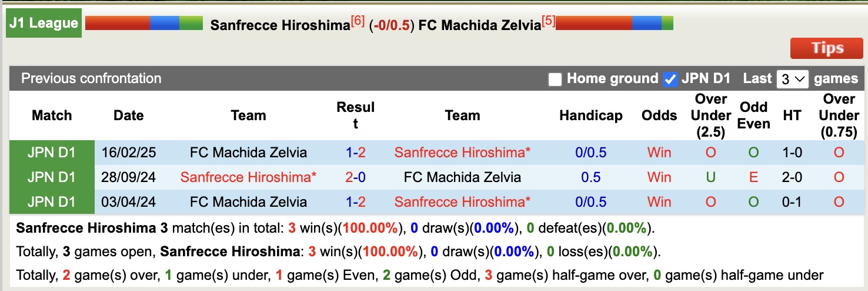
Task: Click the J1 League green badge
Action: pyautogui.click(x=44, y=24)
